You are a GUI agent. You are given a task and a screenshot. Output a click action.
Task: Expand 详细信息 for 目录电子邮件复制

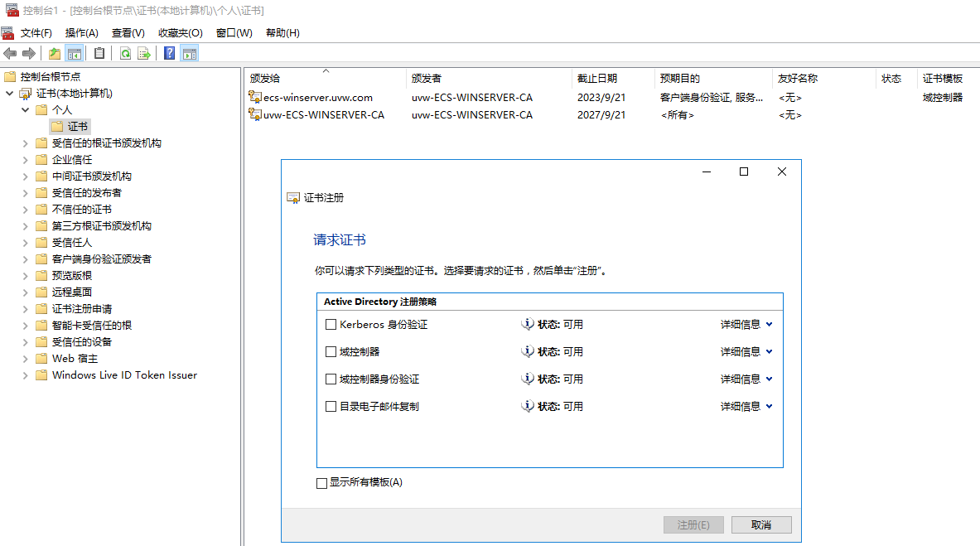click(746, 406)
